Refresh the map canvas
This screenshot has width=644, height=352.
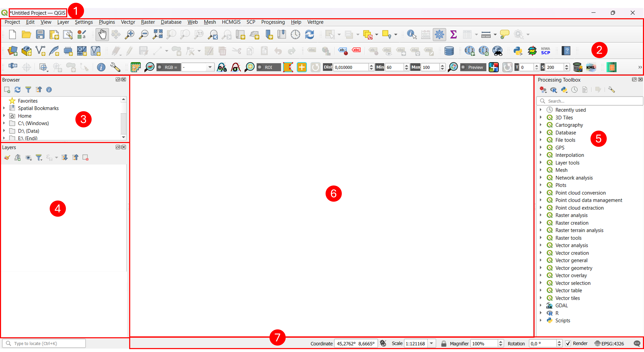[310, 34]
